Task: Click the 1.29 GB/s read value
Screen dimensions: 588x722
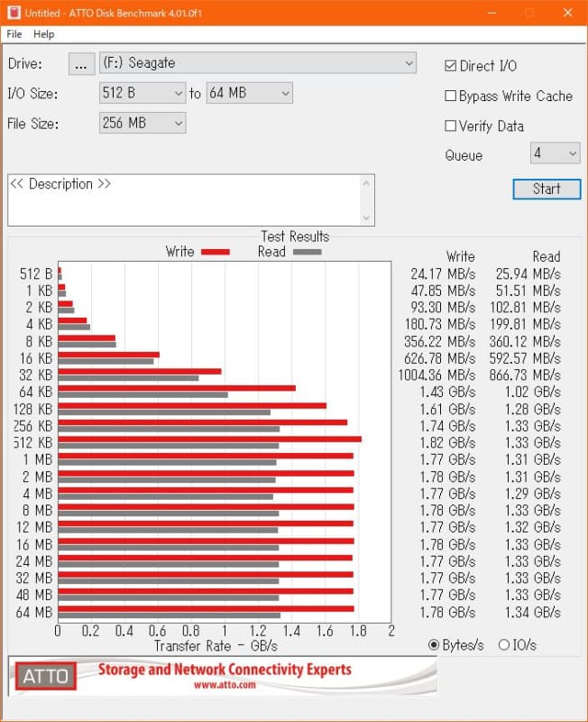Action: coord(533,494)
